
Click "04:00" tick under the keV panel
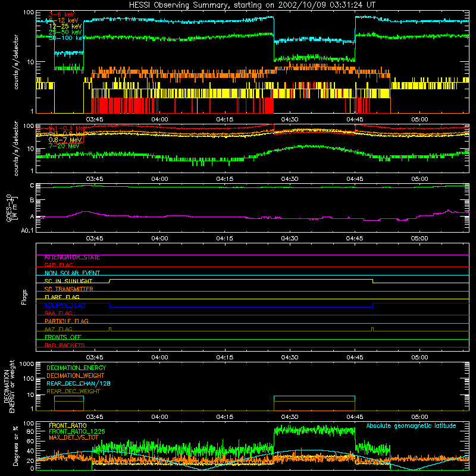click(159, 120)
